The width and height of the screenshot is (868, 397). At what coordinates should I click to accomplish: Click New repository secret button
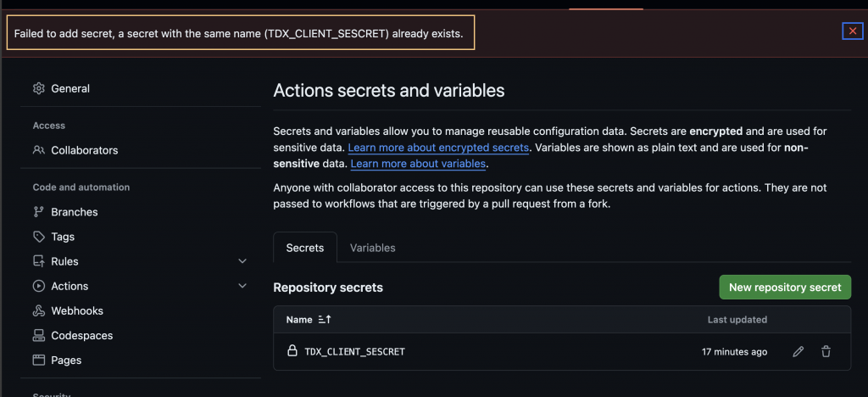tap(784, 288)
